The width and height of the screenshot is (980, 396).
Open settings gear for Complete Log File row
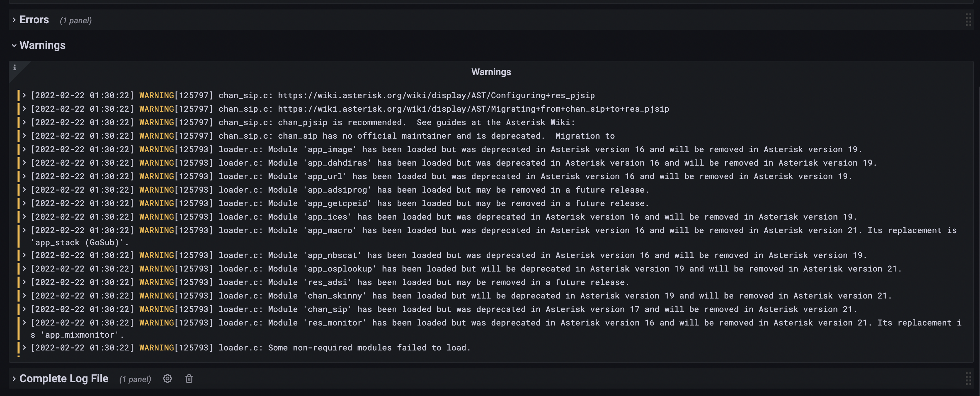tap(167, 378)
